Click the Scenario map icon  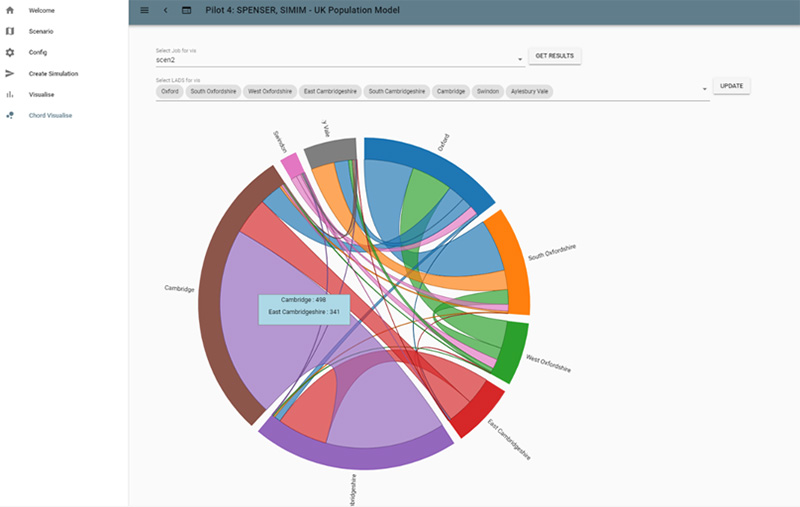10,31
